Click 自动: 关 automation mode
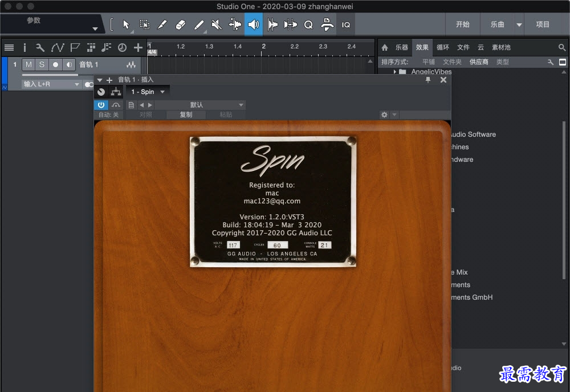The image size is (570, 392). point(109,115)
